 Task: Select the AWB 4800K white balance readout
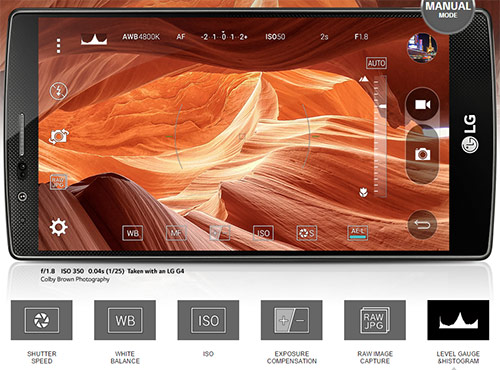141,37
